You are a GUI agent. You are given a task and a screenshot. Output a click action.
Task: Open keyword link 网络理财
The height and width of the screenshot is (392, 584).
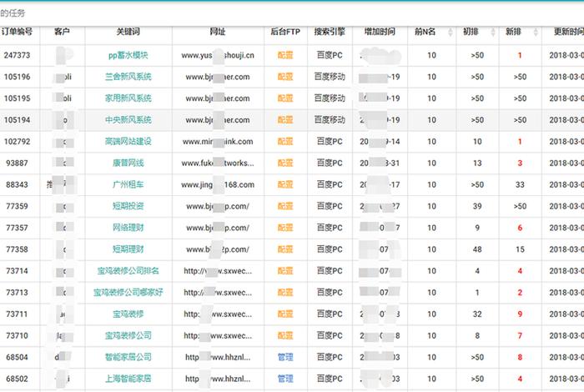pos(128,228)
